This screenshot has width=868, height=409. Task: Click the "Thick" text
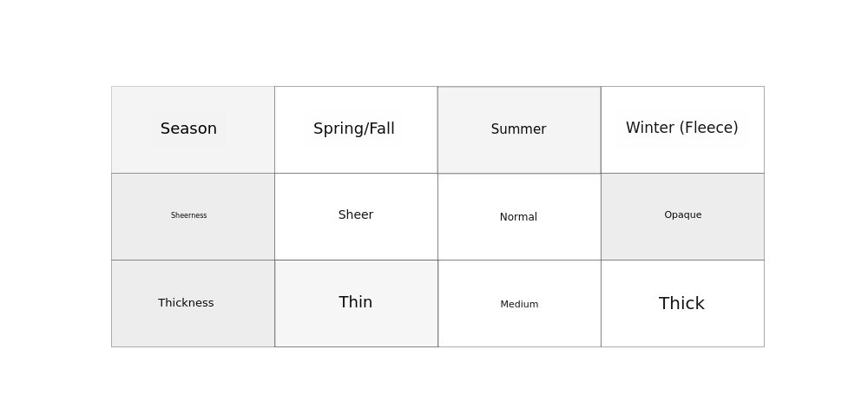point(681,304)
